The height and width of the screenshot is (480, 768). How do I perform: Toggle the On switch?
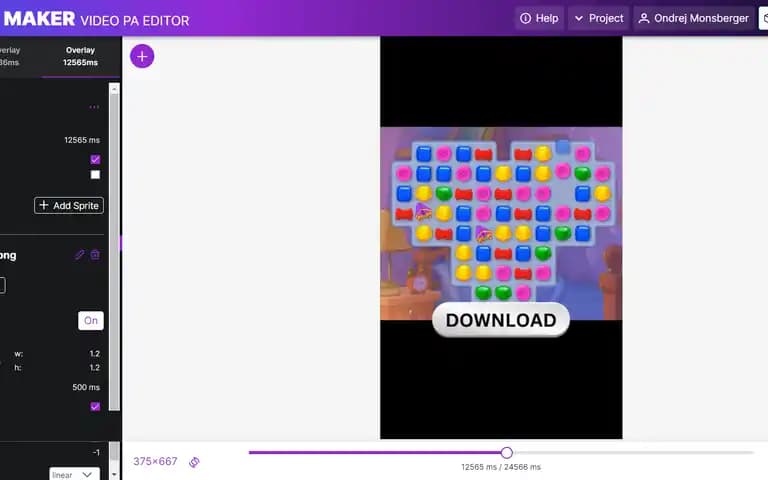coord(91,320)
